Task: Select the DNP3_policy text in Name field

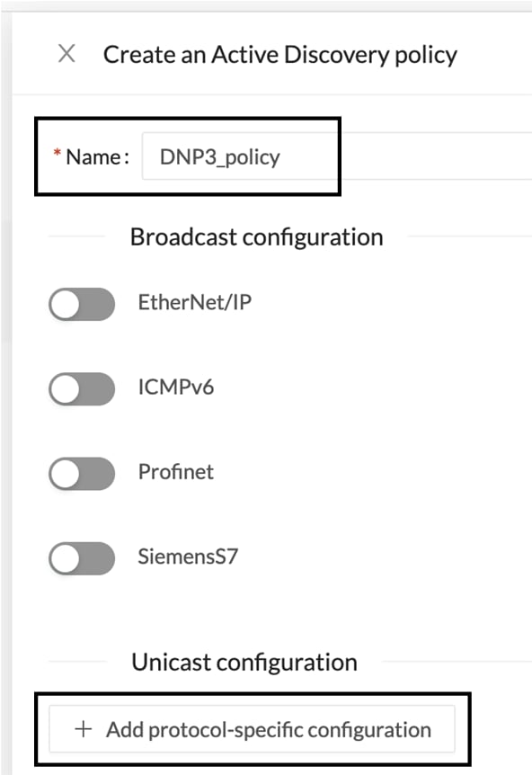Action: tap(220, 157)
